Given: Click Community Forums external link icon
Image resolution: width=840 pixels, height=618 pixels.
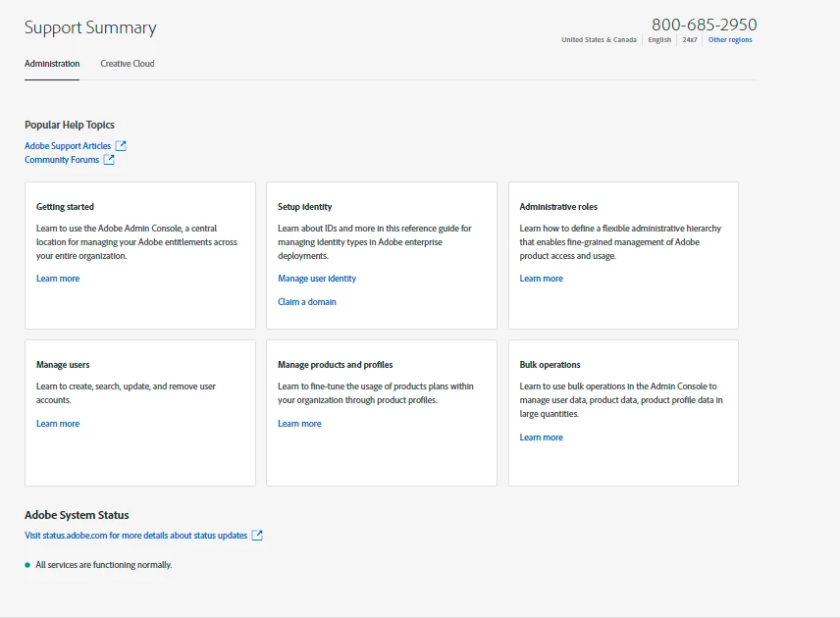Looking at the screenshot, I should [x=109, y=160].
